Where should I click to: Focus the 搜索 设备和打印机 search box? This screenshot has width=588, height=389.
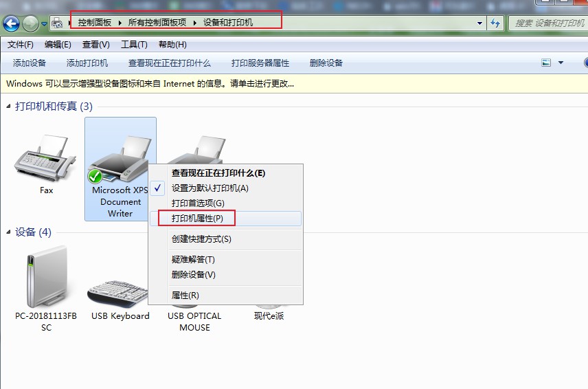pos(549,23)
